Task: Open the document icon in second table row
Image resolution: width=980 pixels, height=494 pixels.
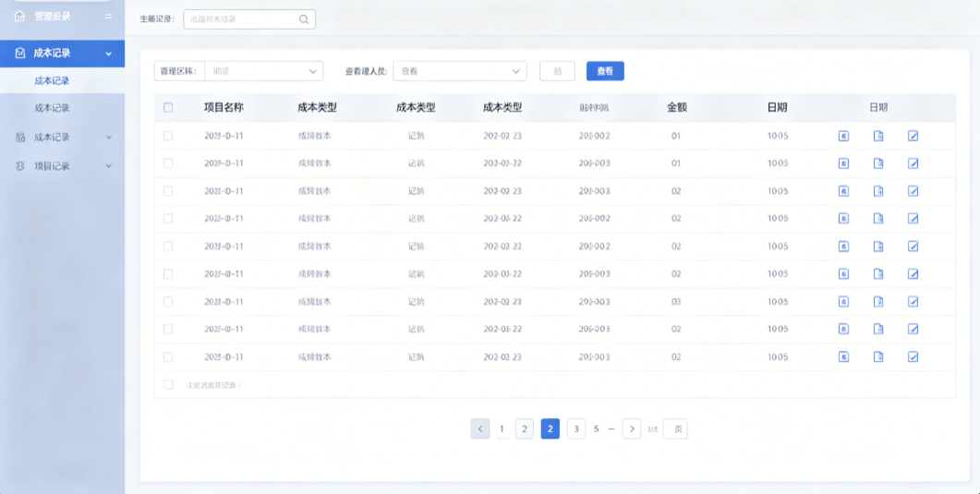Action: (x=878, y=163)
